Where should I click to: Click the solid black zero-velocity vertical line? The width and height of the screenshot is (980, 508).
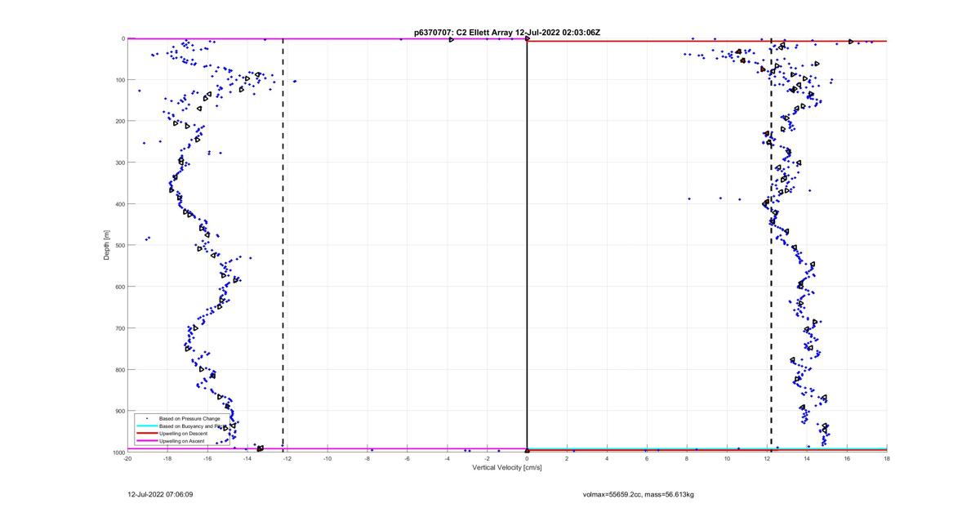(x=528, y=245)
